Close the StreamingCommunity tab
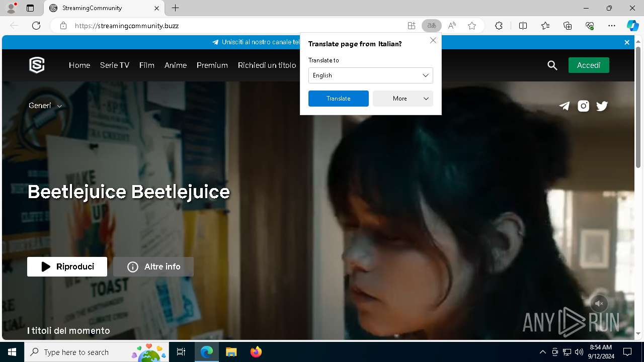644x362 pixels. click(x=156, y=8)
